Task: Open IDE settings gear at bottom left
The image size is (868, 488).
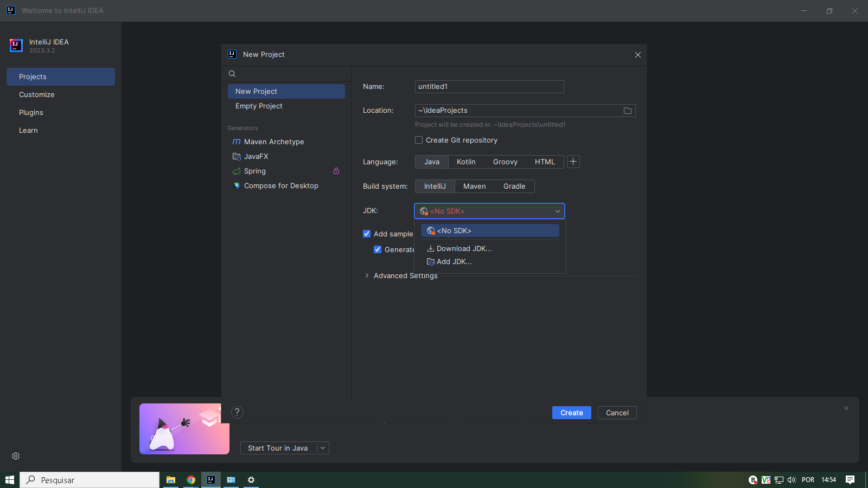Action: pyautogui.click(x=16, y=456)
